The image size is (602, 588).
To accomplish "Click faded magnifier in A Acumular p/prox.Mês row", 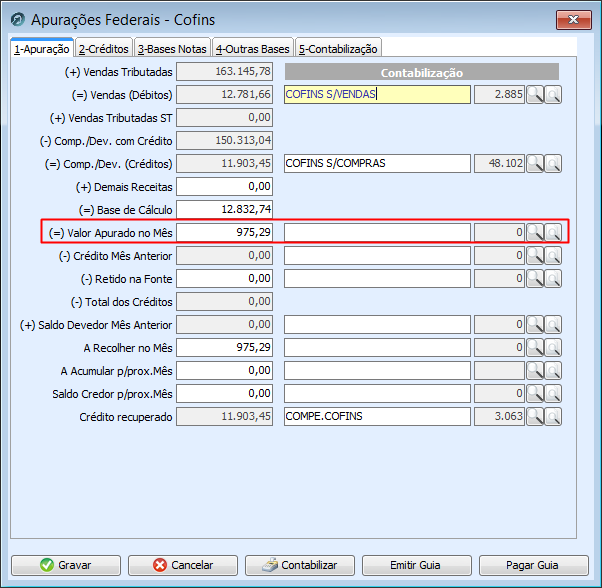I will pos(553,371).
